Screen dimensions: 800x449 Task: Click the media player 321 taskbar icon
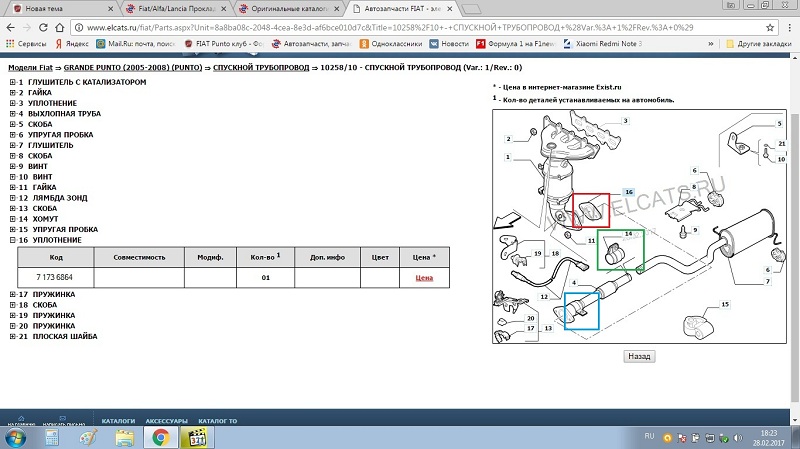pos(195,437)
